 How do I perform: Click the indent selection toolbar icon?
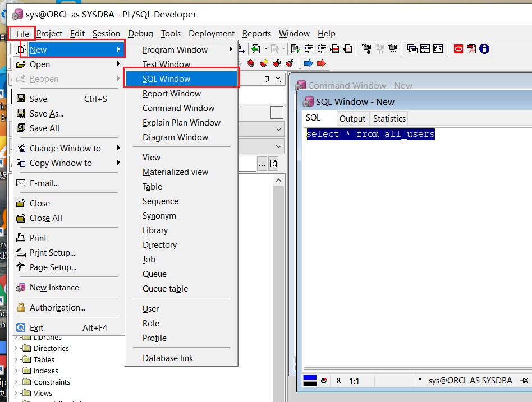309,49
